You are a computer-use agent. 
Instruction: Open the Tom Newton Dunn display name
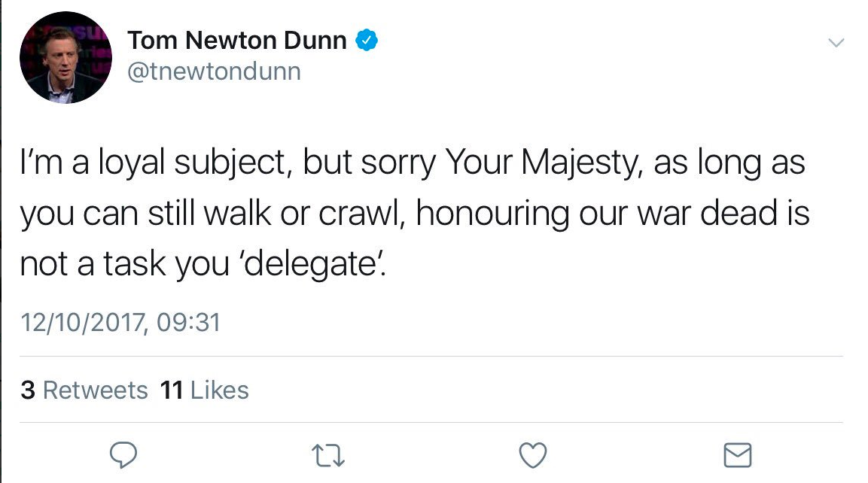point(237,40)
